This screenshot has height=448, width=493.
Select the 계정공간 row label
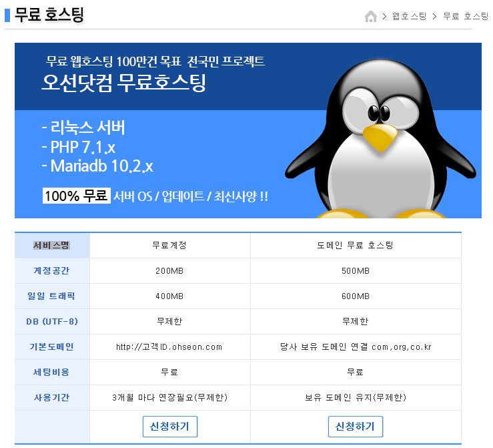point(51,271)
